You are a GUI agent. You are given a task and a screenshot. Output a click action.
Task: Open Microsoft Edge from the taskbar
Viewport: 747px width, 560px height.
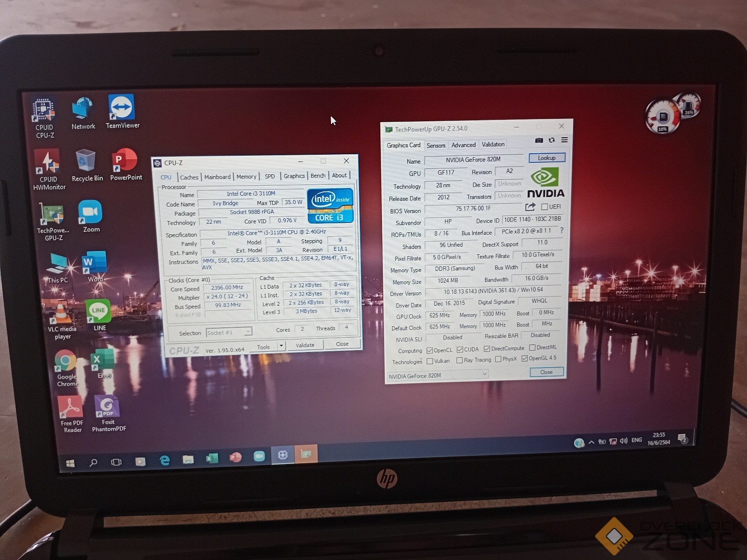(164, 460)
